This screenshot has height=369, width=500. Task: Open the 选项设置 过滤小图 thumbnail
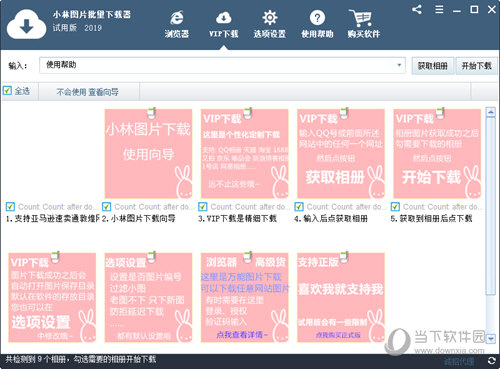click(148, 298)
